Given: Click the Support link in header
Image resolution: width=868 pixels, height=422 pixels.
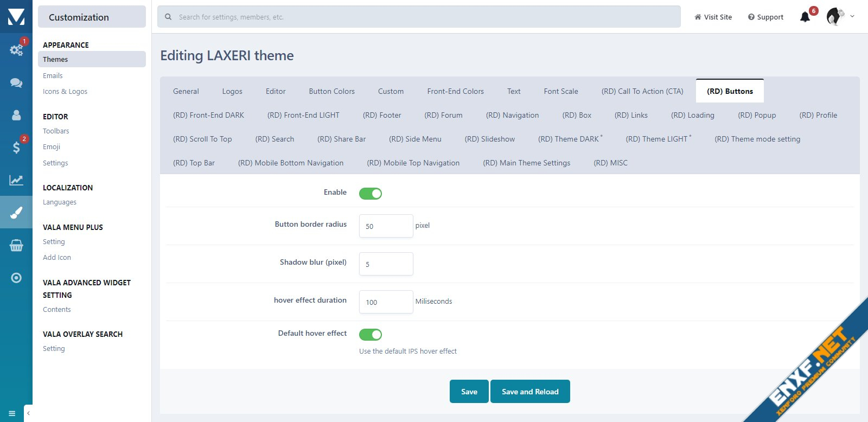Looking at the screenshot, I should click(765, 17).
